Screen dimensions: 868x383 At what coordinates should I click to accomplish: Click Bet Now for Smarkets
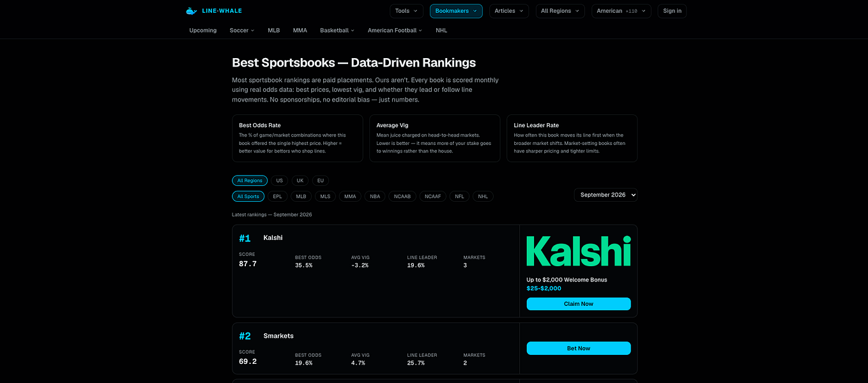(x=579, y=348)
